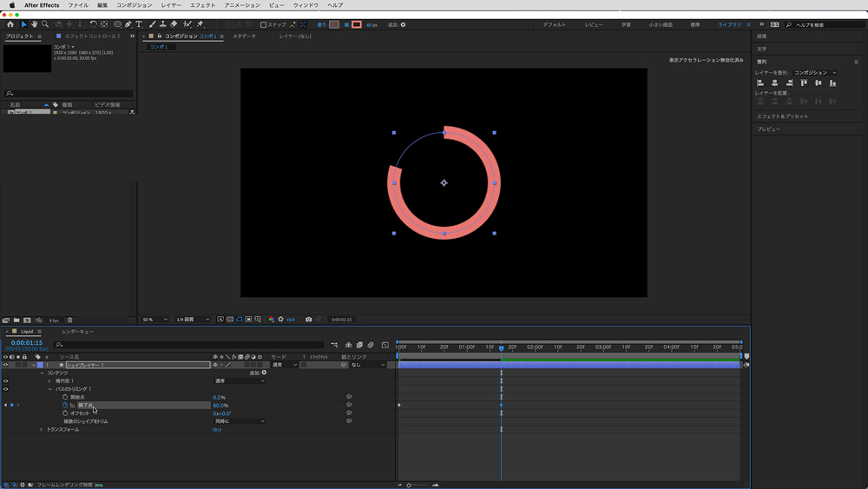Screen dimensions: 868x489
Task: Open the エフェクト menu in the menu bar
Action: pyautogui.click(x=202, y=5)
